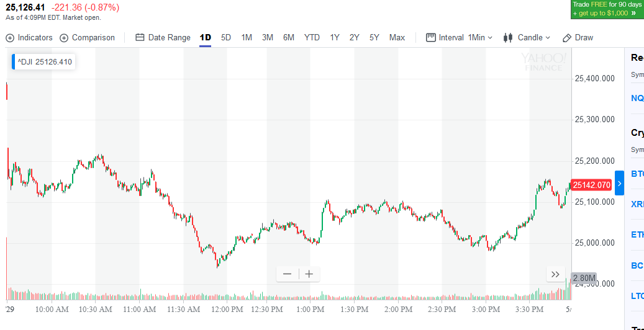Open the BC crypto link in sidebar
644x330 pixels.
click(x=637, y=265)
